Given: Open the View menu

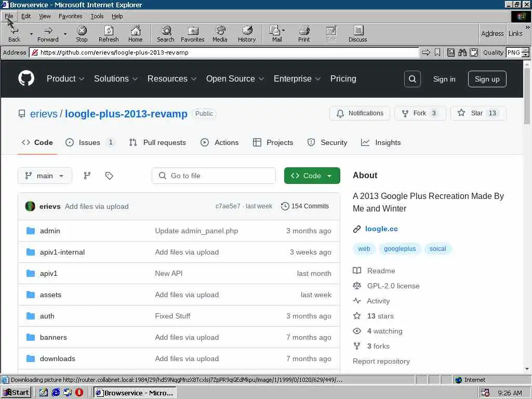Looking at the screenshot, I should [x=45, y=16].
